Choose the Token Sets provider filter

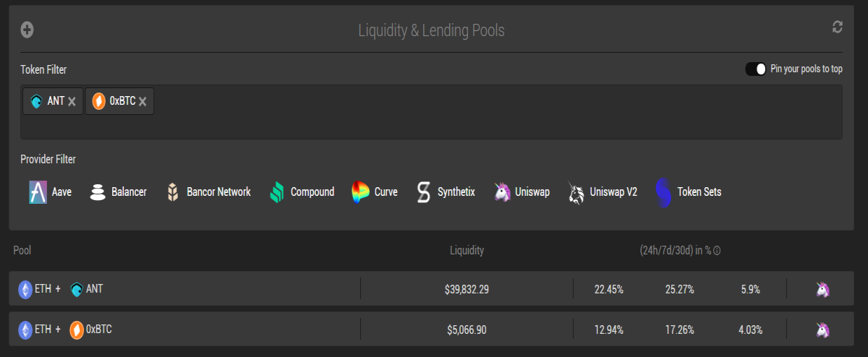pyautogui.click(x=688, y=192)
